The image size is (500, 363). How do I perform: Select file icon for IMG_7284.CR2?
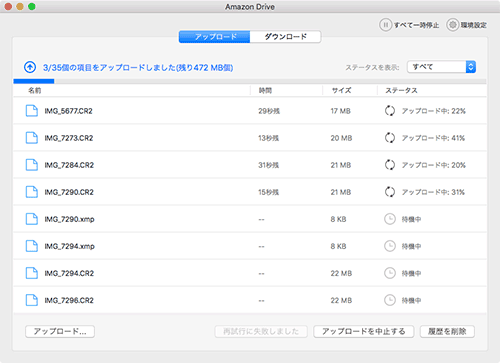click(x=32, y=165)
